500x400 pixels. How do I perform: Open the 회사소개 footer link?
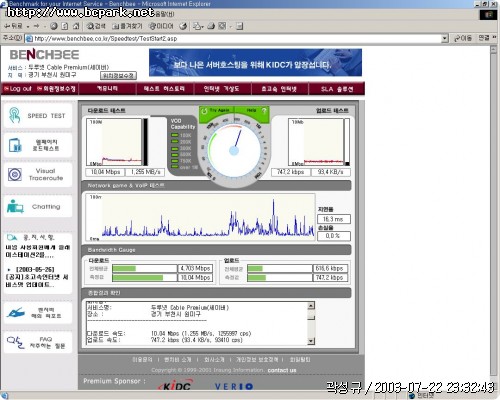(214, 360)
